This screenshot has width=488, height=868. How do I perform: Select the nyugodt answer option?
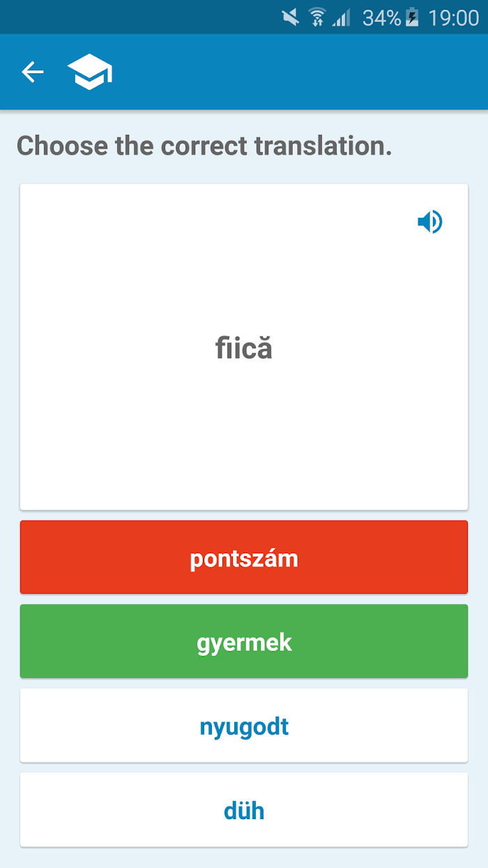point(244,726)
